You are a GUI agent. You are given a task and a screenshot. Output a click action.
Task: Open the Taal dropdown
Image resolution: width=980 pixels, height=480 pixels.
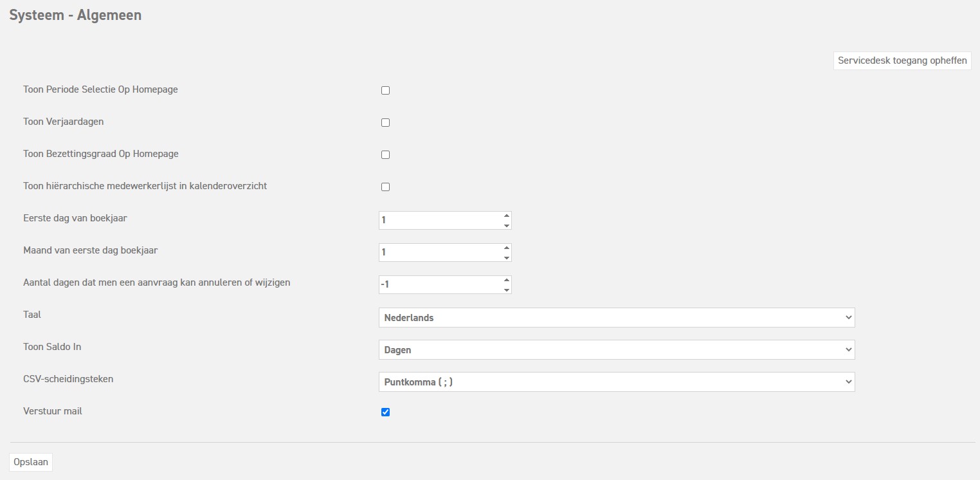tap(616, 318)
